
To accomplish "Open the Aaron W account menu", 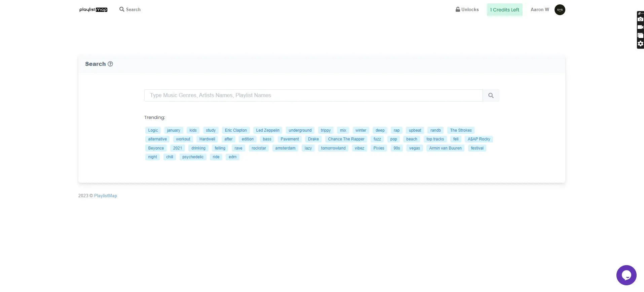I will 540,9.
